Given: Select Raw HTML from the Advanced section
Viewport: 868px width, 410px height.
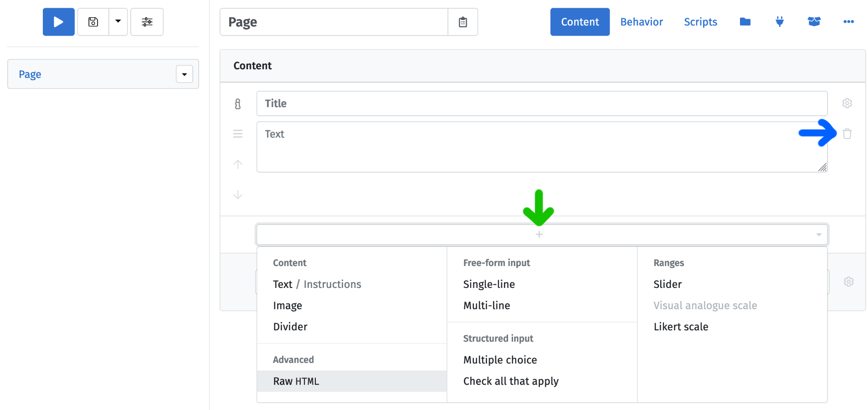Looking at the screenshot, I should 296,381.
